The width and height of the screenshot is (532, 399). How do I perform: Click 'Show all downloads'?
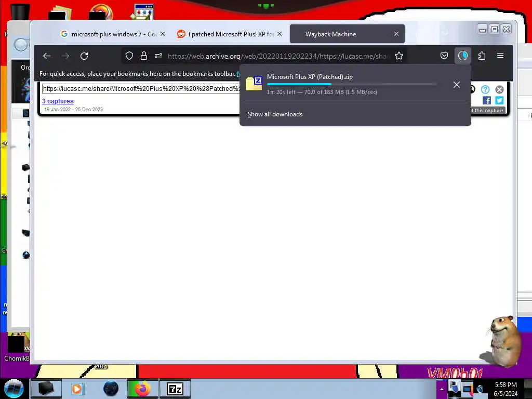[275, 114]
